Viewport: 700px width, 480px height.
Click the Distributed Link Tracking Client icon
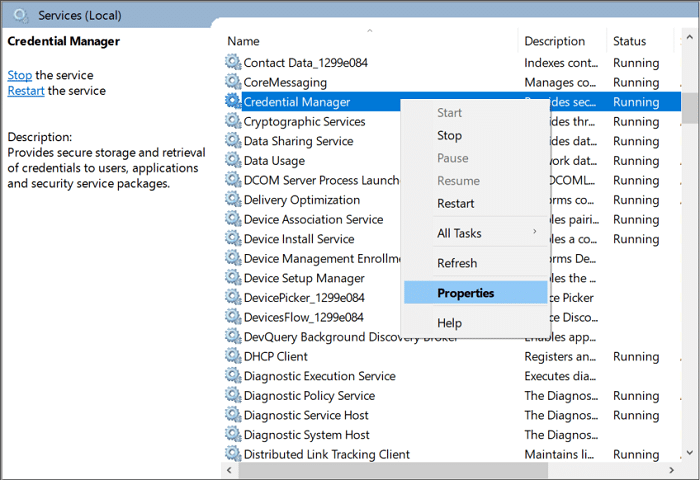(x=233, y=454)
